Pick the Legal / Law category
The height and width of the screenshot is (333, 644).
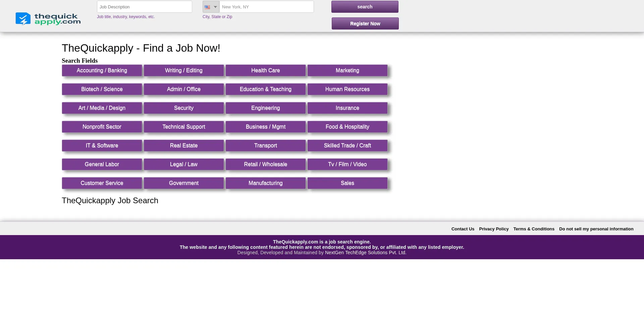click(x=183, y=165)
